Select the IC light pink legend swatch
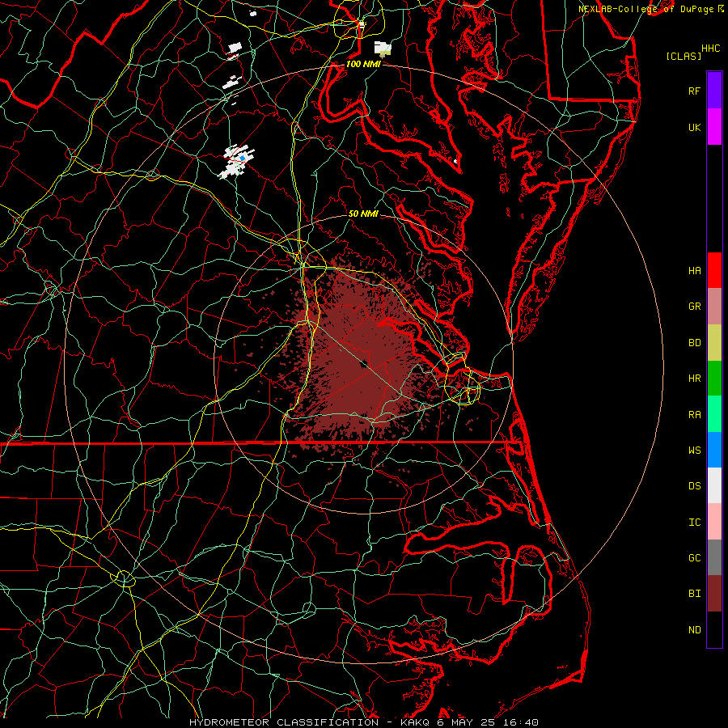Image resolution: width=728 pixels, height=728 pixels. click(x=714, y=522)
